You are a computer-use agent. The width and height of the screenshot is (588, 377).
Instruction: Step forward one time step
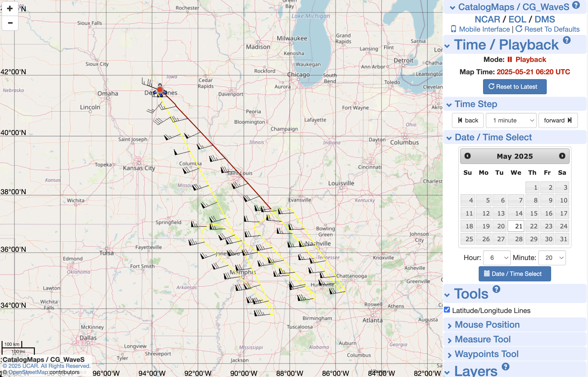pos(558,120)
